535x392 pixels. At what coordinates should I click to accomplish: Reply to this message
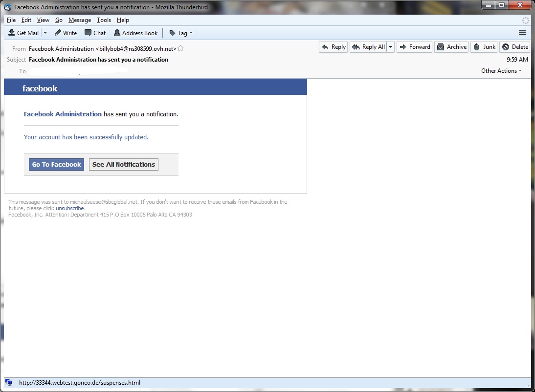click(x=334, y=47)
